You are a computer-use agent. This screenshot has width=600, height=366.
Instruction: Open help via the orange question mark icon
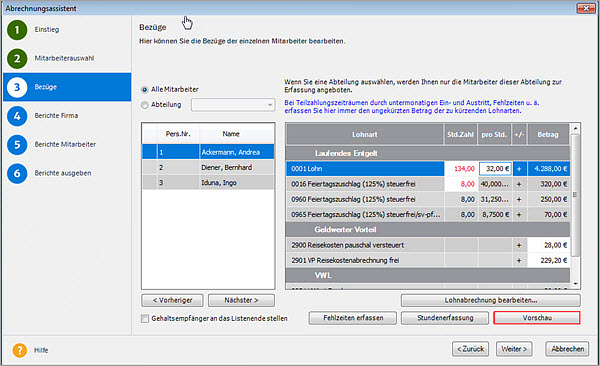click(x=20, y=350)
